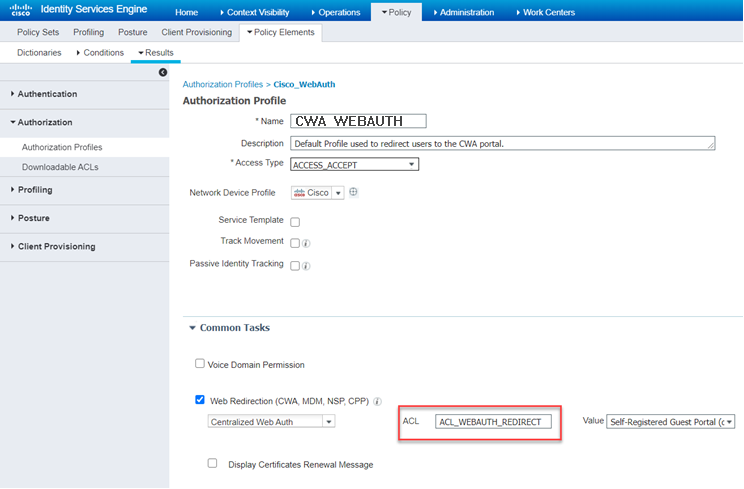The image size is (744, 489).
Task: Click the globe icon beside Network Device Profile
Action: tap(354, 192)
